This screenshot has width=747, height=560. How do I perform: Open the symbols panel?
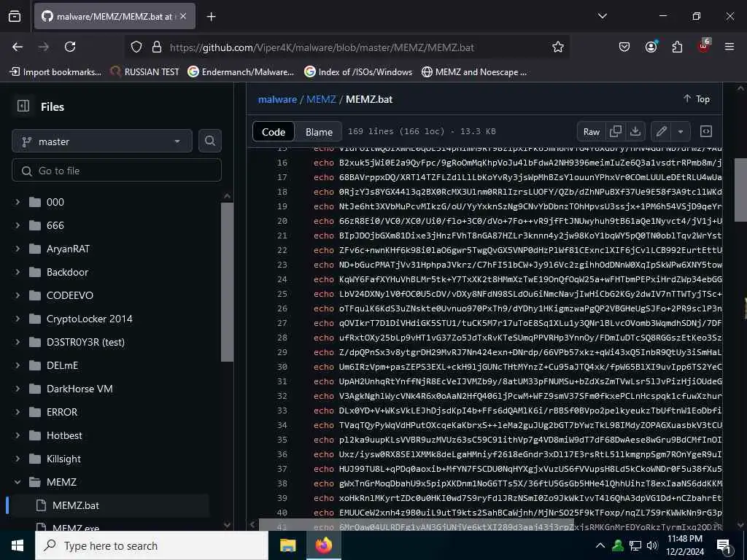click(706, 131)
